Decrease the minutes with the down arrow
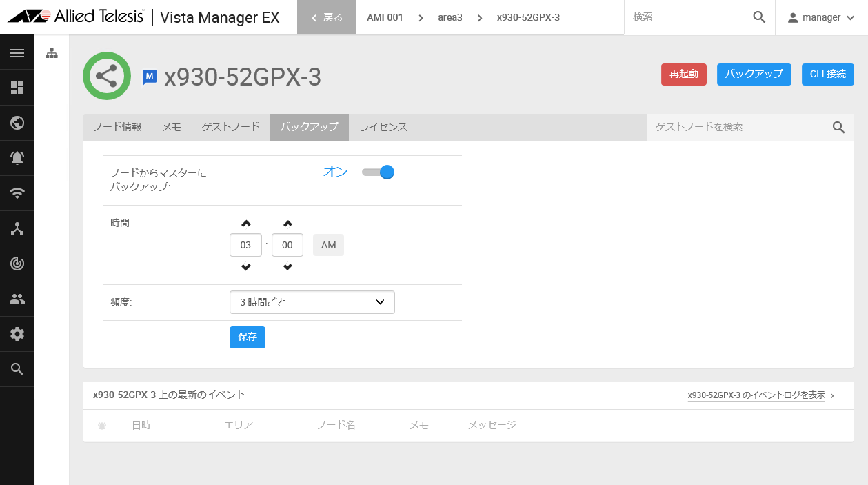Screen dimensions: 868x485 tap(287, 267)
